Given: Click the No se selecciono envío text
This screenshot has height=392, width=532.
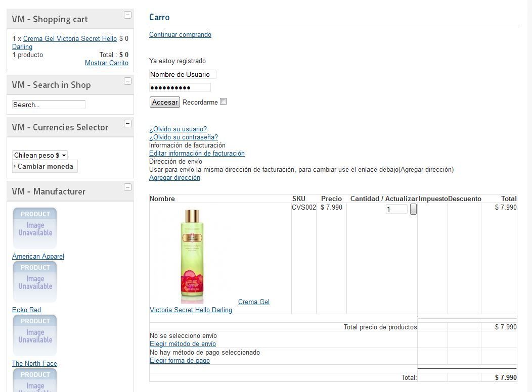Looking at the screenshot, I should (183, 336).
